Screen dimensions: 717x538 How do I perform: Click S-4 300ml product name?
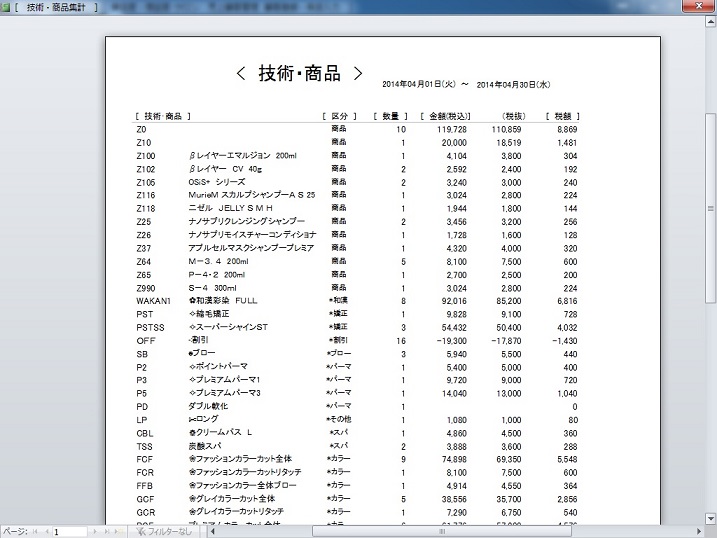pos(213,288)
